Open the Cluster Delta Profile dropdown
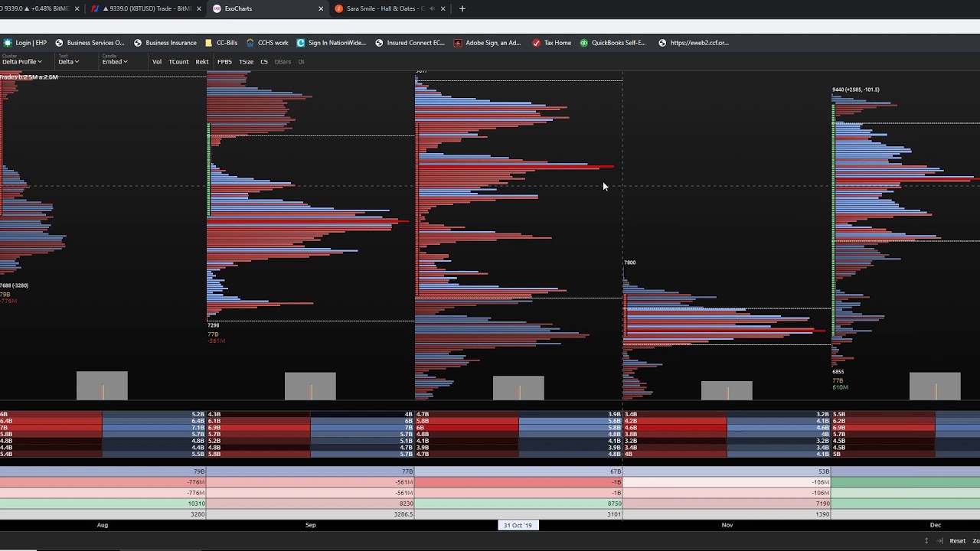 21,61
